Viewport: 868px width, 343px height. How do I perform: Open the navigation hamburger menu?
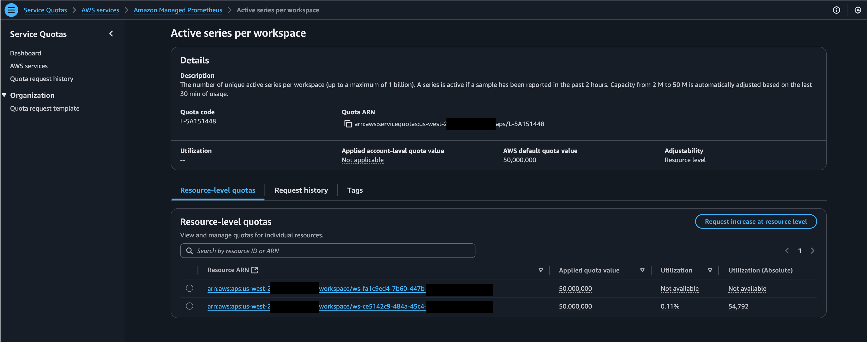11,10
